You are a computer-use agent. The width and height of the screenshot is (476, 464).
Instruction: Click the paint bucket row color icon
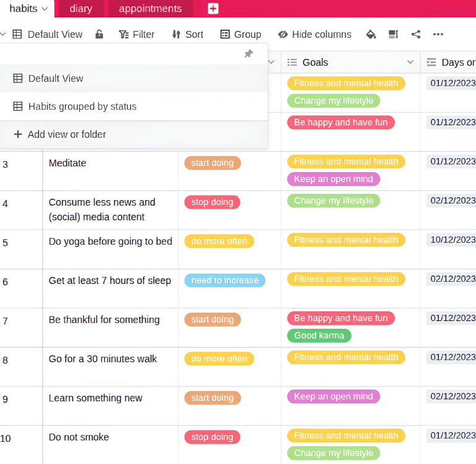coord(371,34)
